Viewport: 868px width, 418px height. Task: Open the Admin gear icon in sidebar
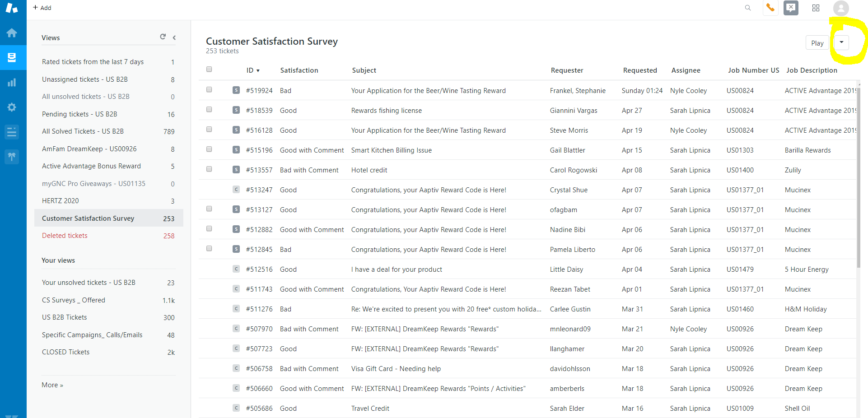(x=12, y=107)
